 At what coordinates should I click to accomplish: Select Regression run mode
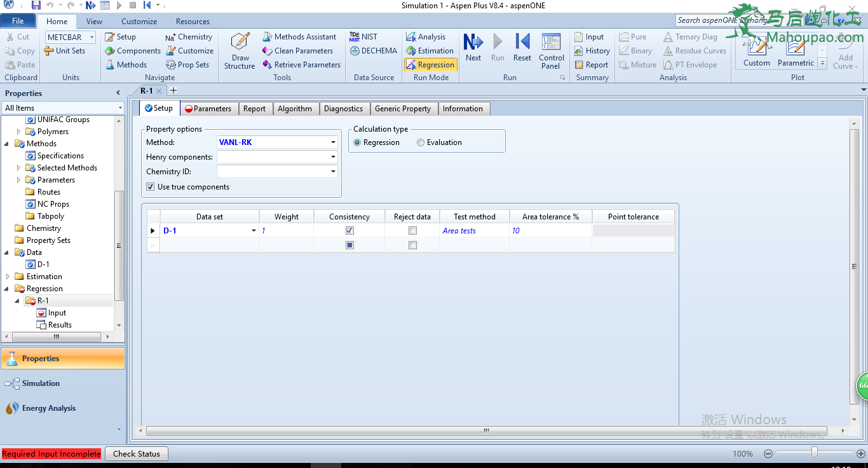tap(430, 65)
